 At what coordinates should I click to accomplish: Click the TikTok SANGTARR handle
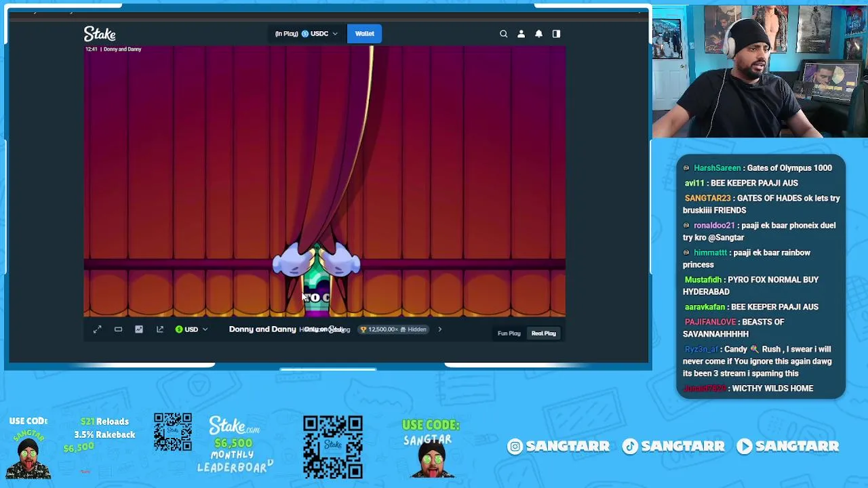tap(673, 446)
